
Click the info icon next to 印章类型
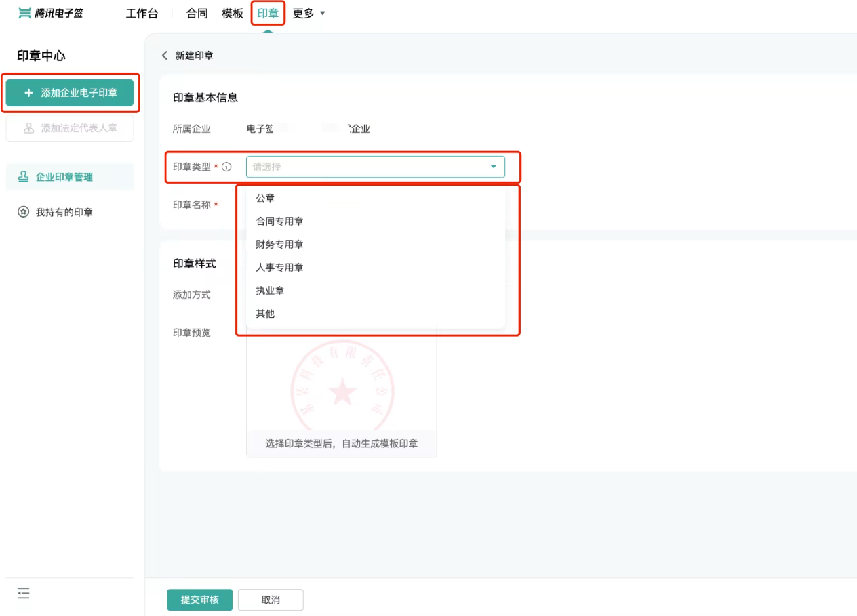[x=227, y=167]
